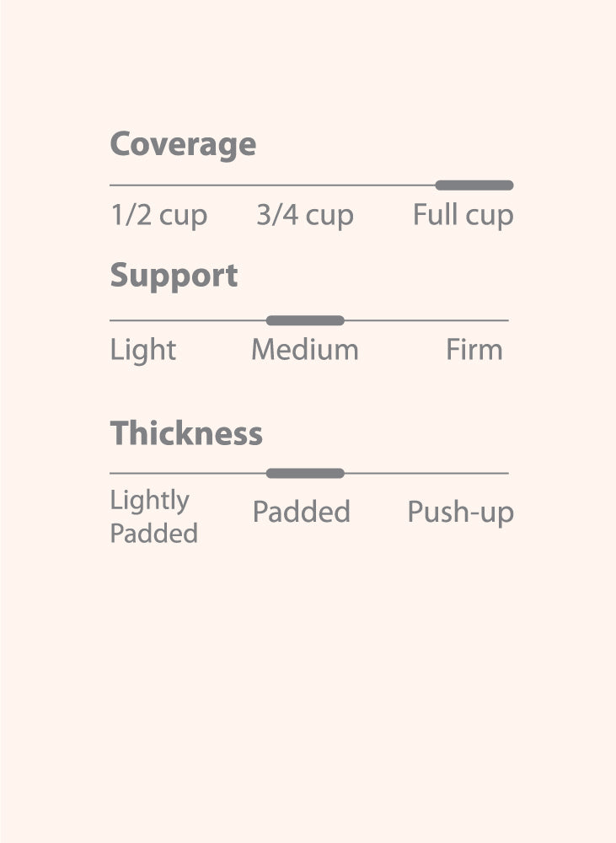Select the Lightly Padded thickness label
Screen dimensions: 616x843
pyautogui.click(x=153, y=517)
